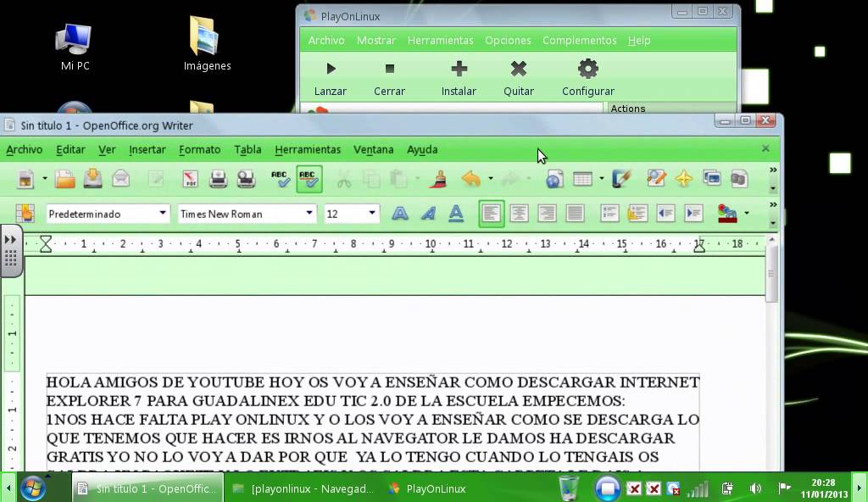
Task: Click the Edit file icon
Action: click(x=156, y=179)
